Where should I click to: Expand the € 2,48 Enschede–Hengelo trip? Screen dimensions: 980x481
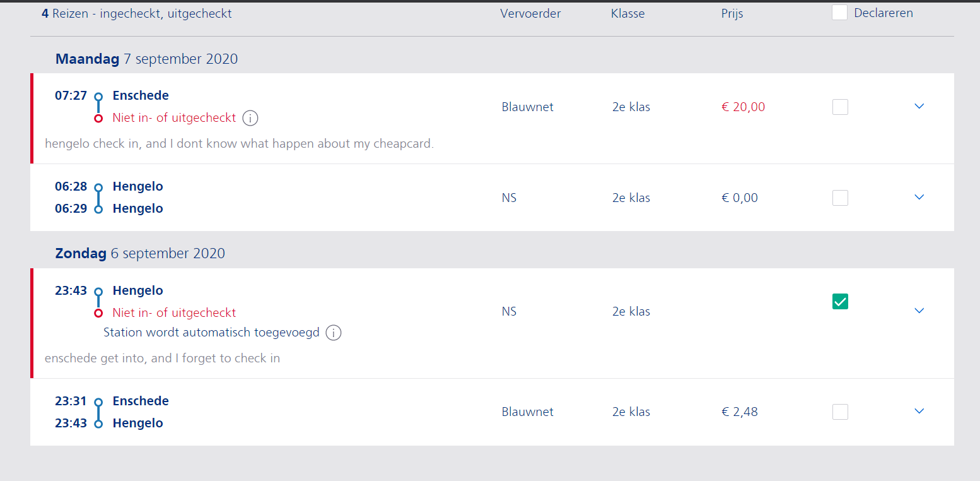coord(919,411)
